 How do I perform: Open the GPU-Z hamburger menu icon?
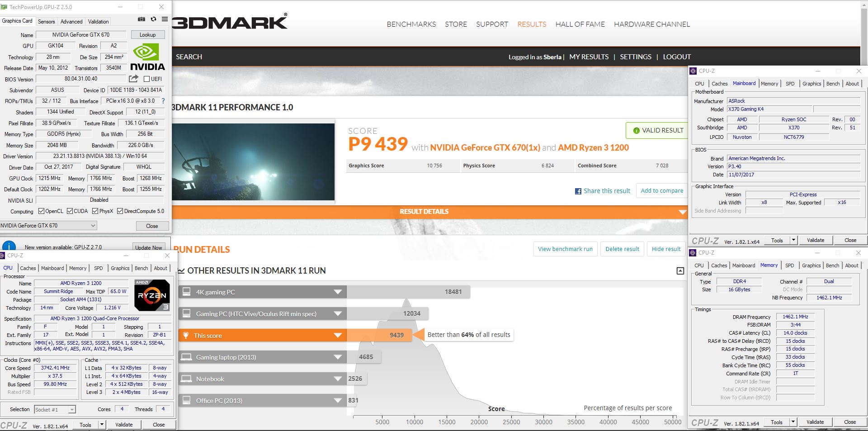(165, 19)
